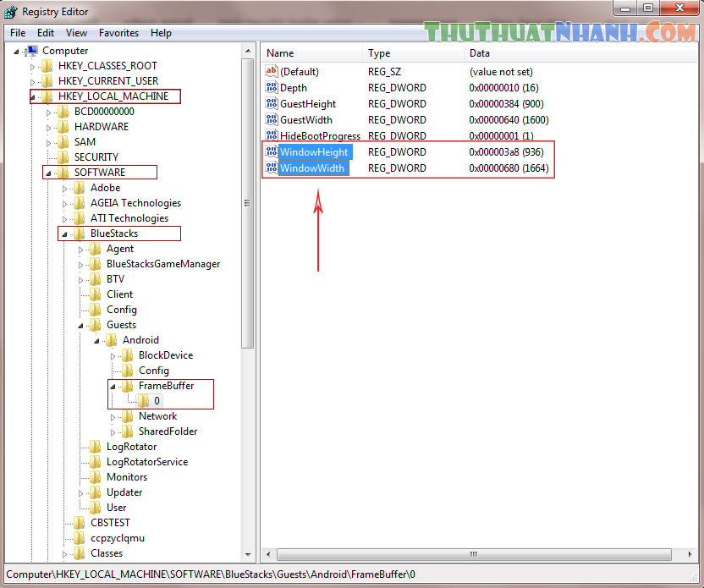Click the tree pane vertical scrollbar thumb
This screenshot has height=588, width=704.
(248, 203)
